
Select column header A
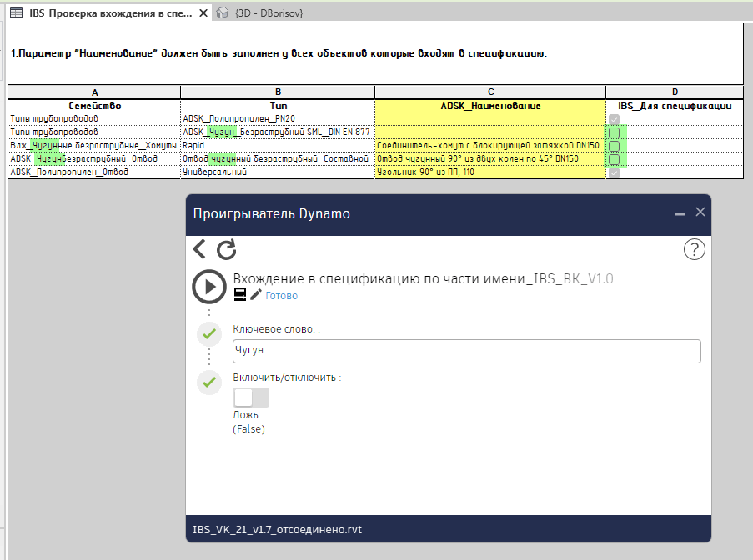point(94,92)
